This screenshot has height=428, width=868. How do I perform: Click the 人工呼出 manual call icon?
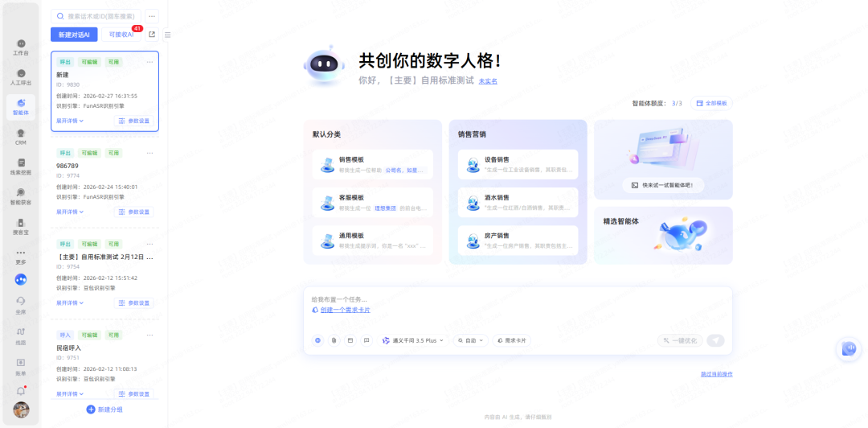click(x=21, y=76)
